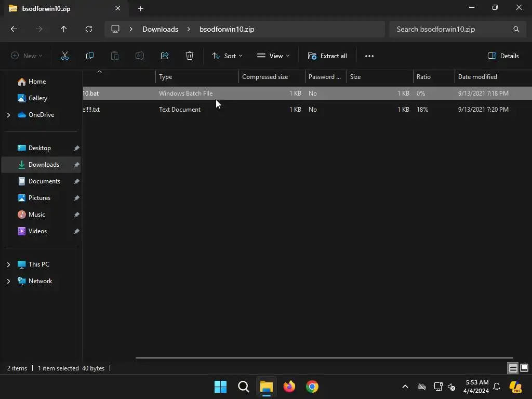Screen dimensions: 532x399
Task: Go back with the left arrow
Action: click(14, 29)
